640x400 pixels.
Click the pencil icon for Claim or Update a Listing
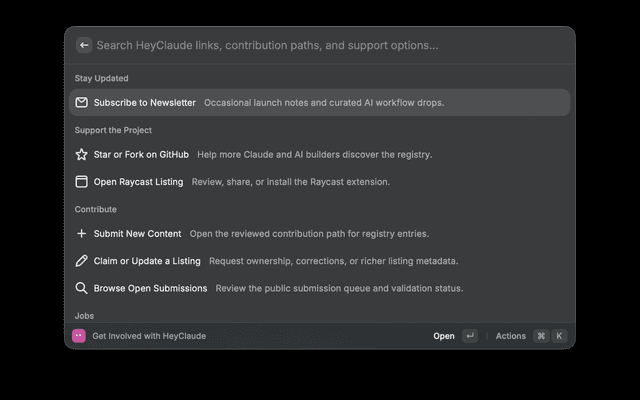82,261
